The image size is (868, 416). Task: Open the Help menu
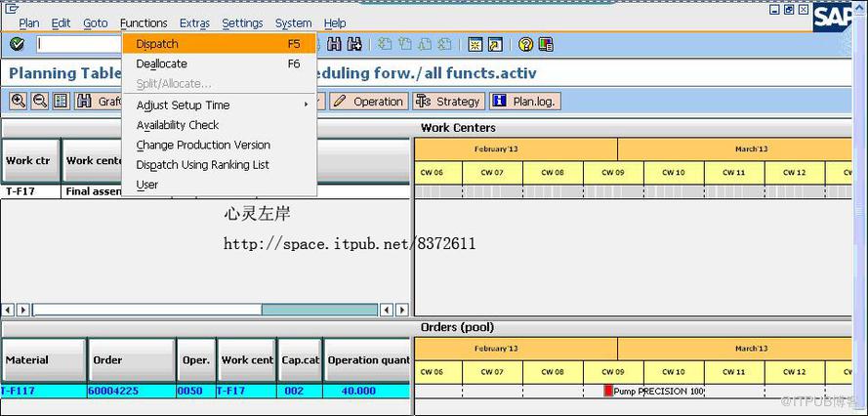point(335,23)
